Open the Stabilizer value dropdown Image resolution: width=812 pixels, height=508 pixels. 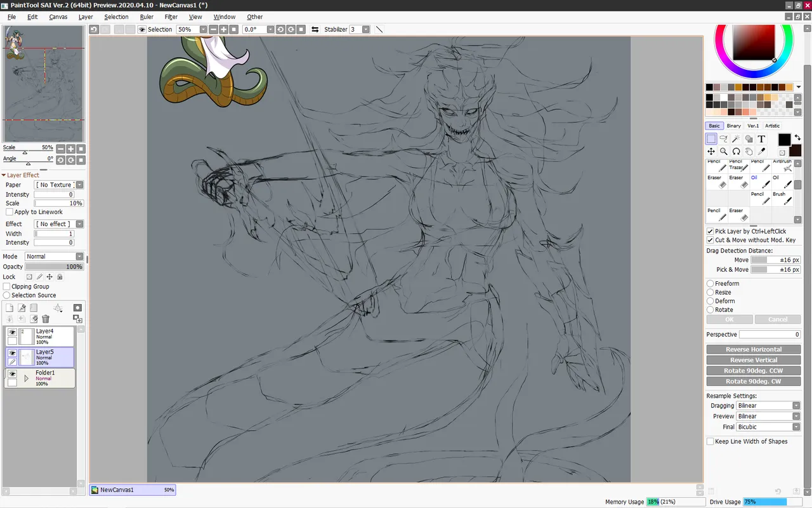(x=366, y=29)
